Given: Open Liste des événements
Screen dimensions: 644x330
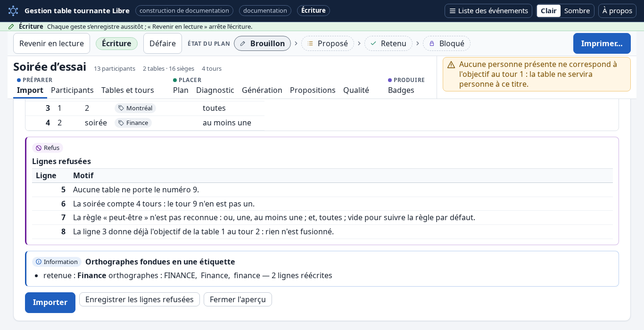Looking at the screenshot, I should click(488, 11).
